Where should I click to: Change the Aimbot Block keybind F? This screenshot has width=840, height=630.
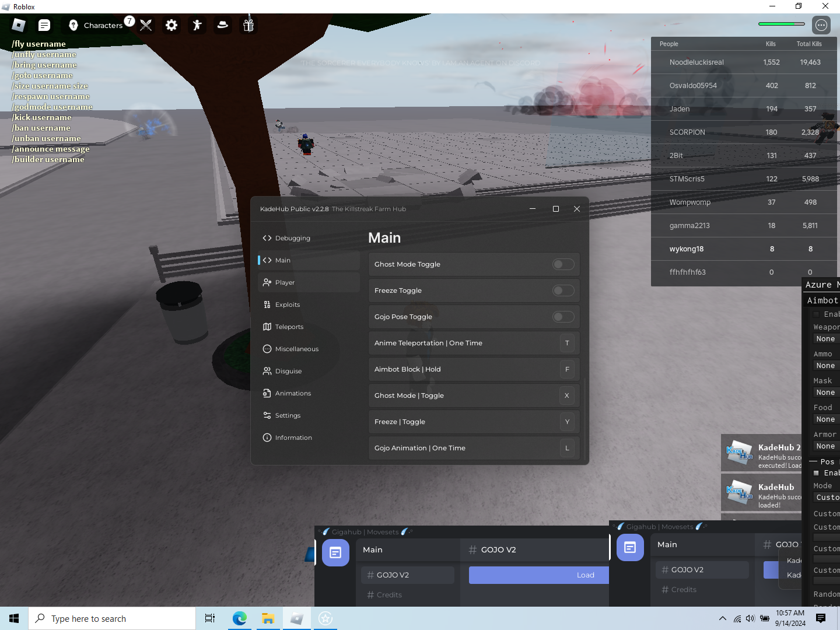567,369
